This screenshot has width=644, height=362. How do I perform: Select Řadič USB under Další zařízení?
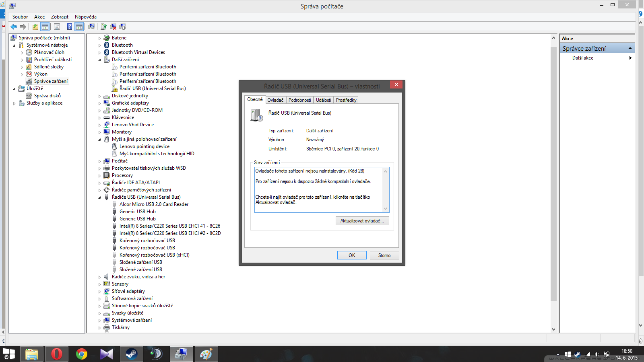pos(153,88)
